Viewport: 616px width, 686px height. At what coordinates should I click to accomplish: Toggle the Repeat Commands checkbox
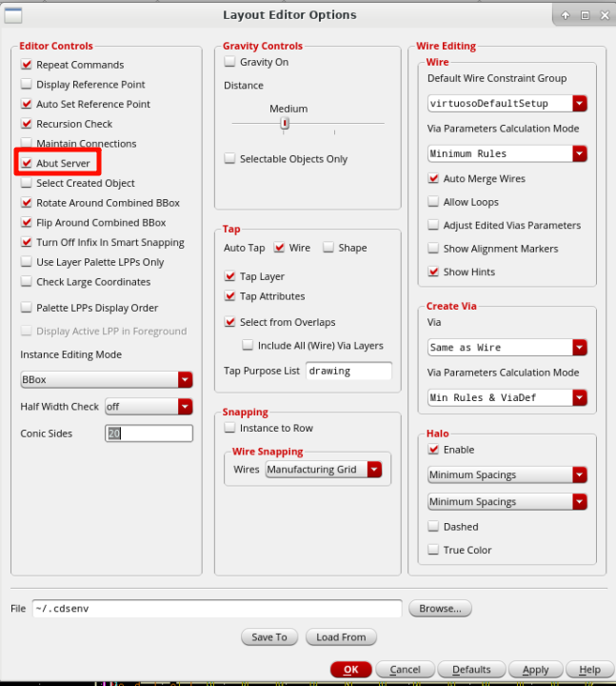27,65
